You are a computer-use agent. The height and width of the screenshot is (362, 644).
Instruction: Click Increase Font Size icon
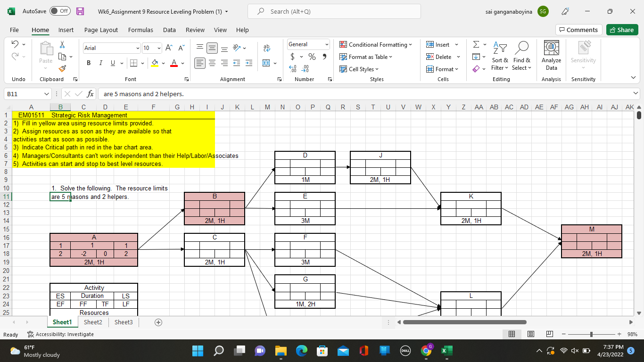pyautogui.click(x=169, y=48)
